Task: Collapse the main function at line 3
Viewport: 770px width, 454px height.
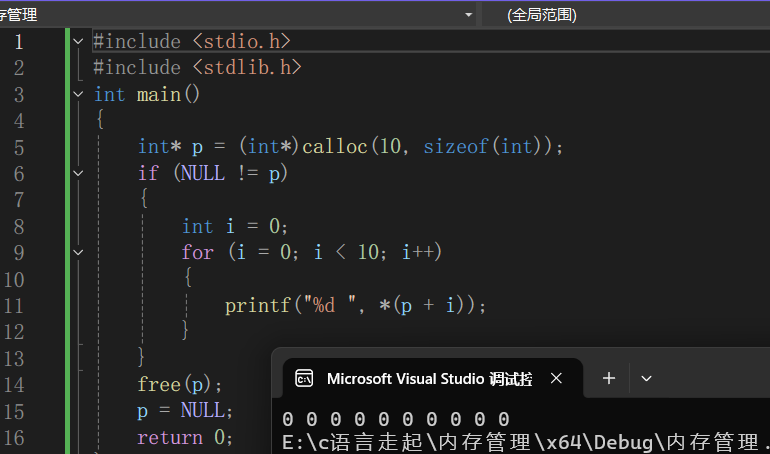Action: point(78,94)
